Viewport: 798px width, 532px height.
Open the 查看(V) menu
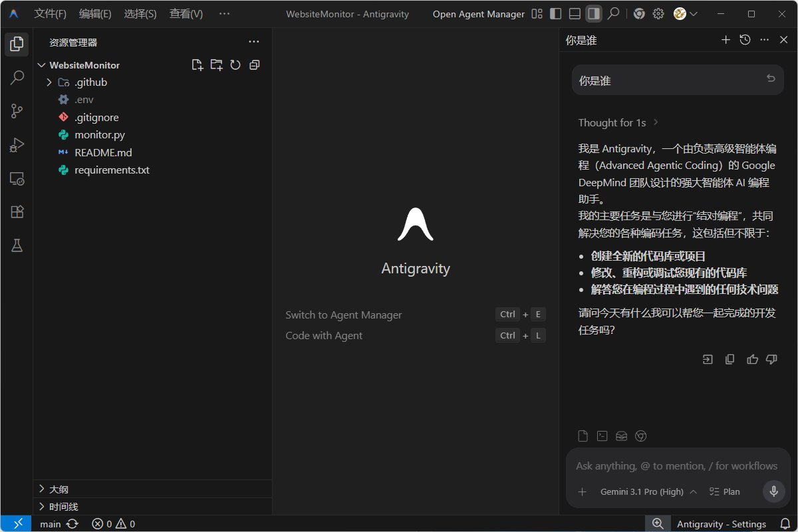point(186,14)
